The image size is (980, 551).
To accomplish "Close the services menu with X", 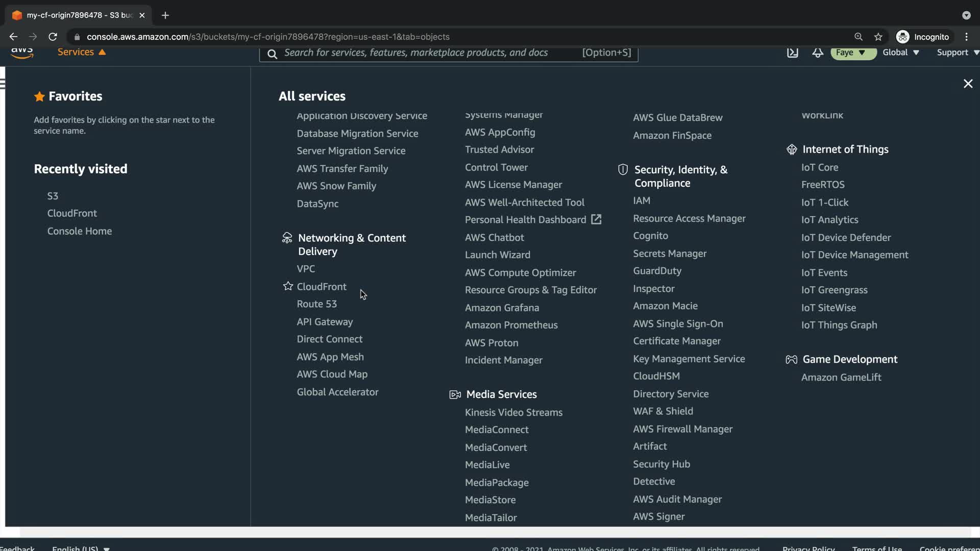I will click(x=968, y=84).
